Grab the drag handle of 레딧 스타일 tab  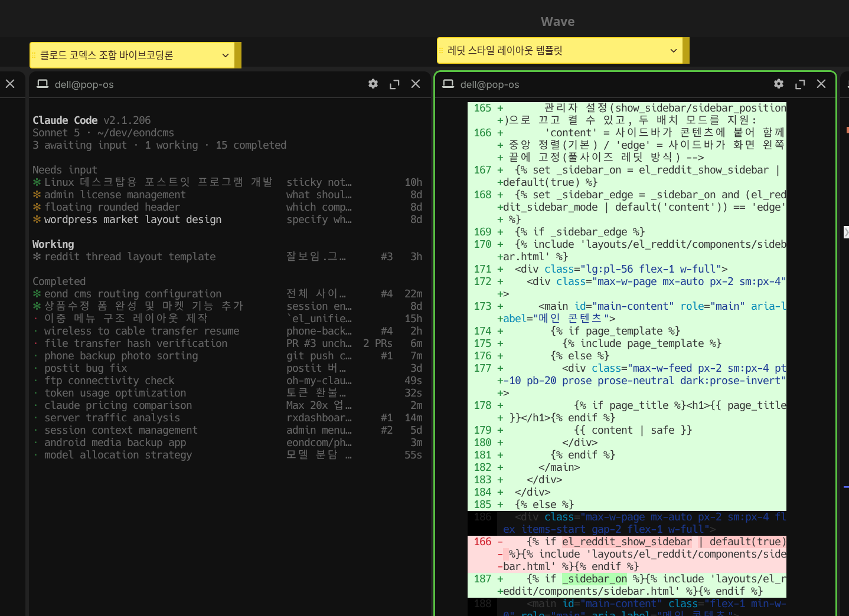440,51
